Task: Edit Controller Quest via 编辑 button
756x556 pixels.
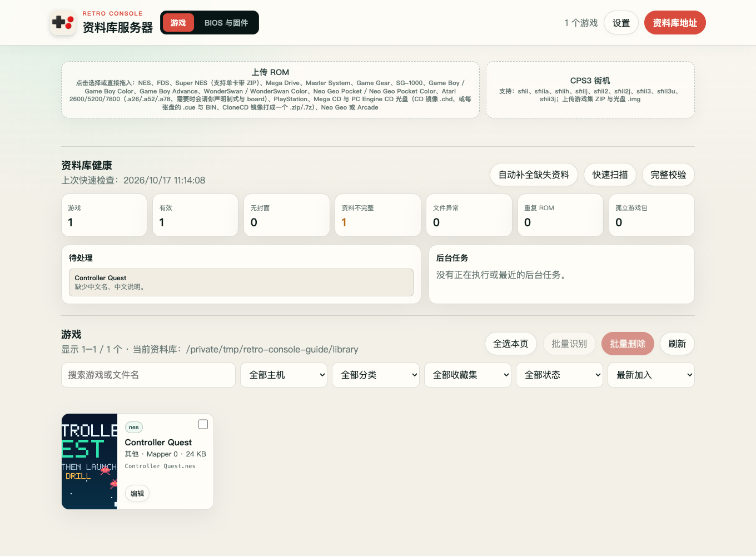Action: [137, 493]
